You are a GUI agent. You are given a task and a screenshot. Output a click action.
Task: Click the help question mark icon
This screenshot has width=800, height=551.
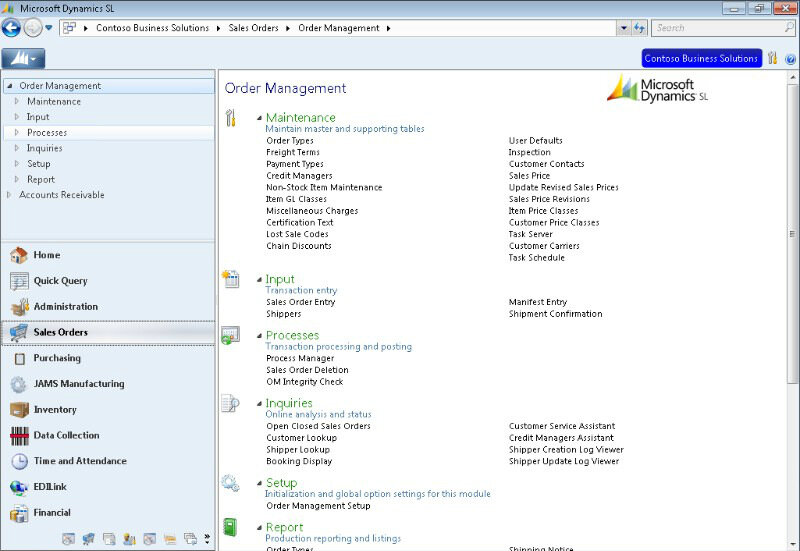coord(790,59)
